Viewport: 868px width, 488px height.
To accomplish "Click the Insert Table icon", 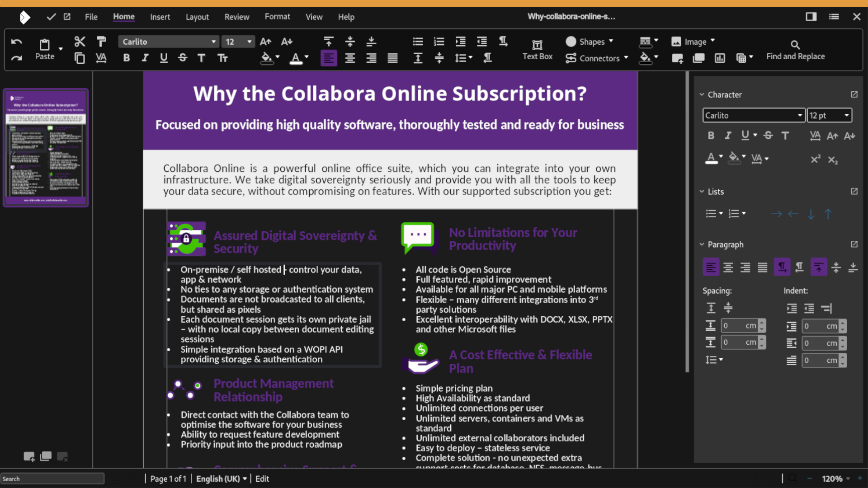I will [x=741, y=58].
